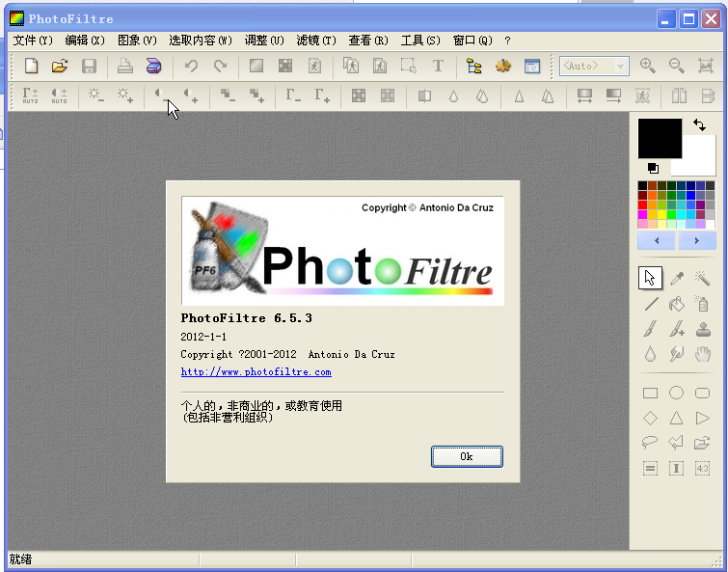Image resolution: width=728 pixels, height=572 pixels.
Task: Click the Print icon
Action: [125, 66]
